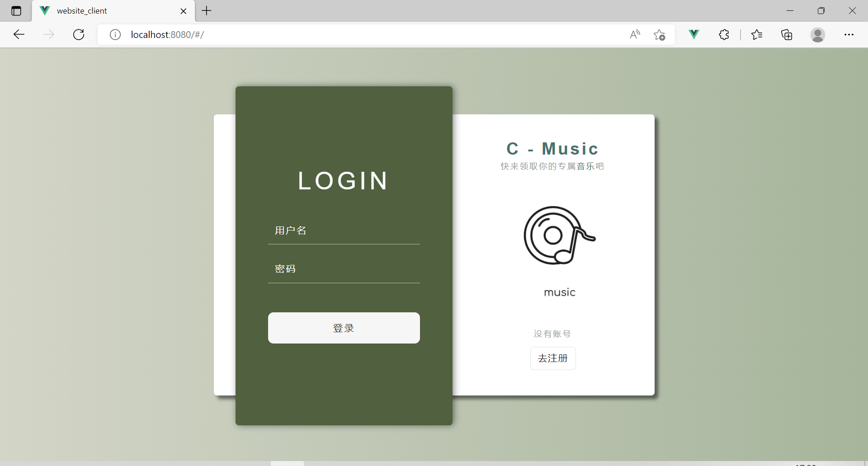Click the C - Music title text
This screenshot has width=868, height=466.
click(x=552, y=149)
